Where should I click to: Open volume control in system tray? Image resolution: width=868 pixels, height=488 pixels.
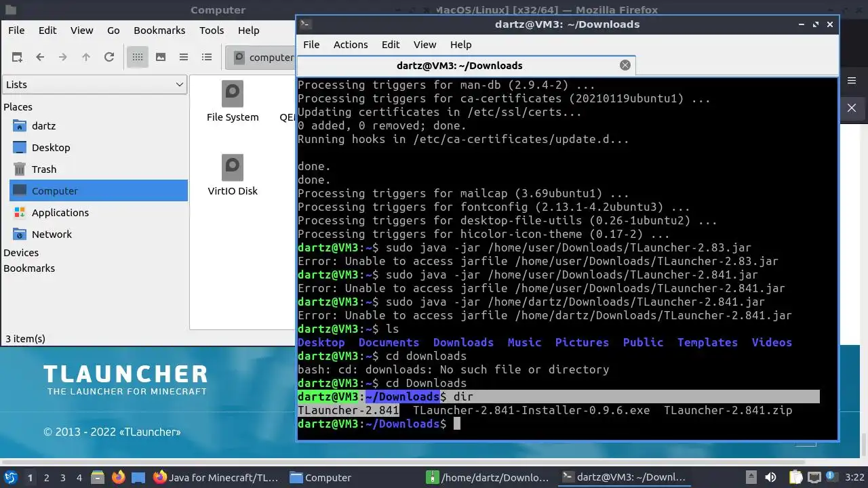(771, 478)
